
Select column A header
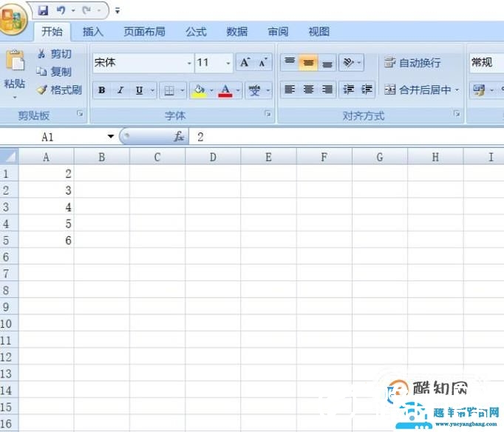point(47,157)
